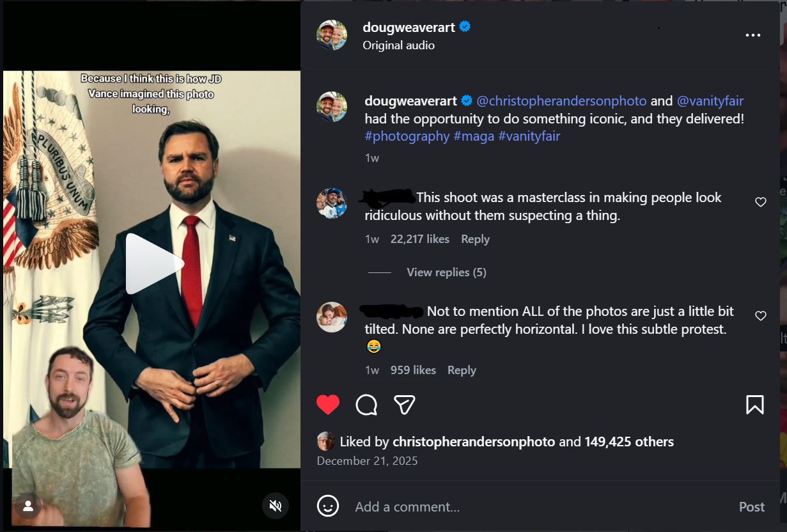Screen dimensions: 787x532
Task: Click the #photography hashtag
Action: coord(407,136)
